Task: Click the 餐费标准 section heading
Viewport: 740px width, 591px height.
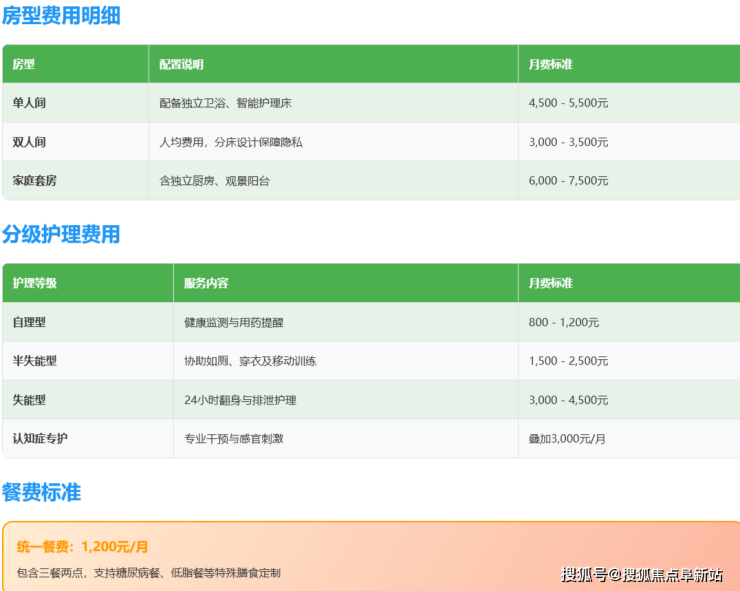Action: click(41, 493)
